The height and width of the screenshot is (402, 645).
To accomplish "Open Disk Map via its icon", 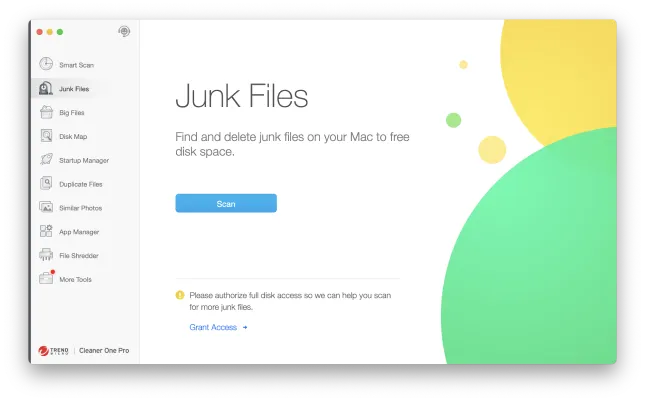I will [x=46, y=136].
